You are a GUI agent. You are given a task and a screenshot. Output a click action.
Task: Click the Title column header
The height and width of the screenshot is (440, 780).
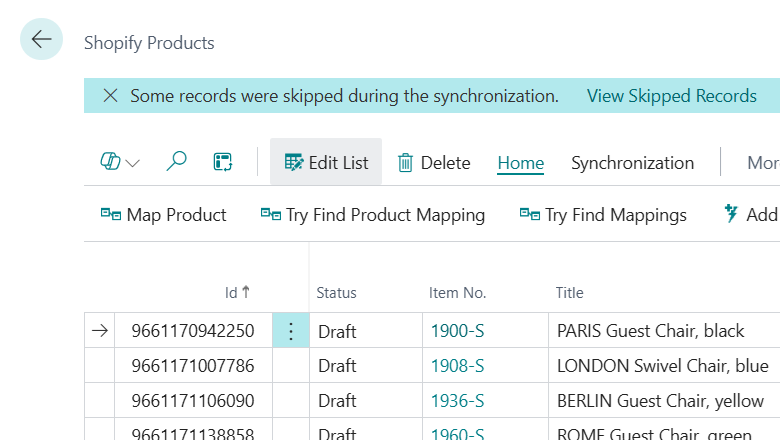tap(570, 293)
